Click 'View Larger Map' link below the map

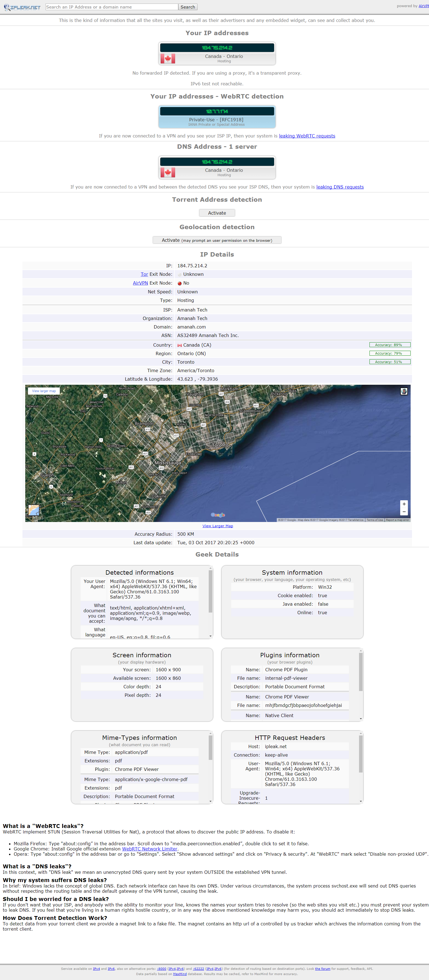(218, 526)
